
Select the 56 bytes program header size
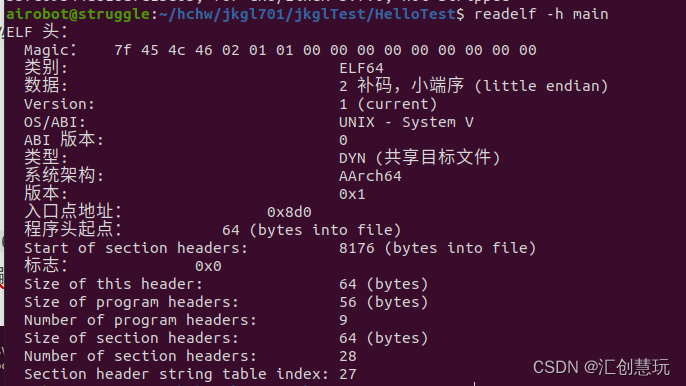(x=383, y=302)
